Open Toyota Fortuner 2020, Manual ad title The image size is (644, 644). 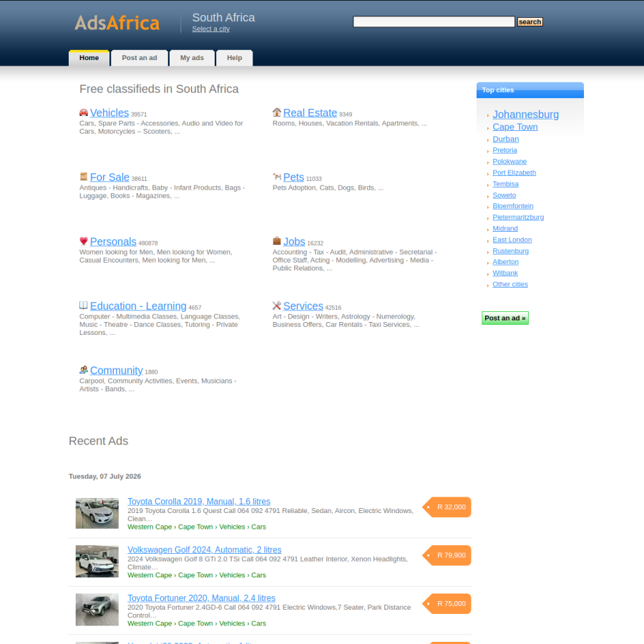pos(201,598)
